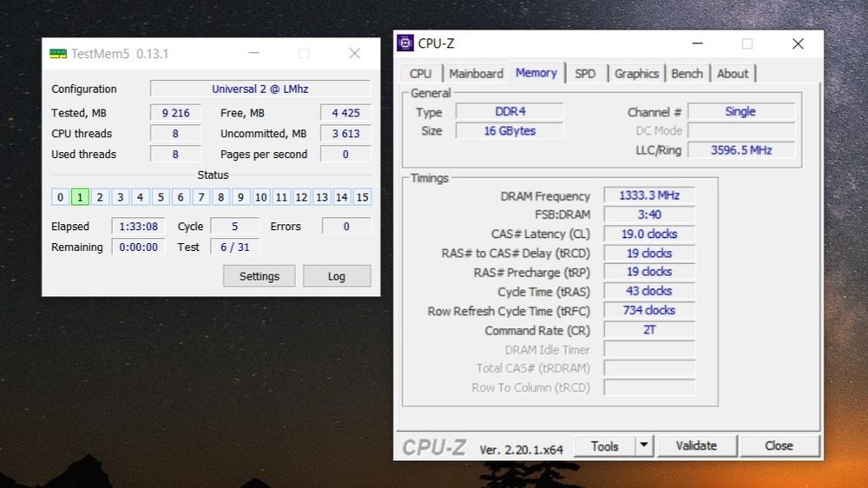The width and height of the screenshot is (868, 488).
Task: Click the green status thread box 1
Action: pos(80,197)
